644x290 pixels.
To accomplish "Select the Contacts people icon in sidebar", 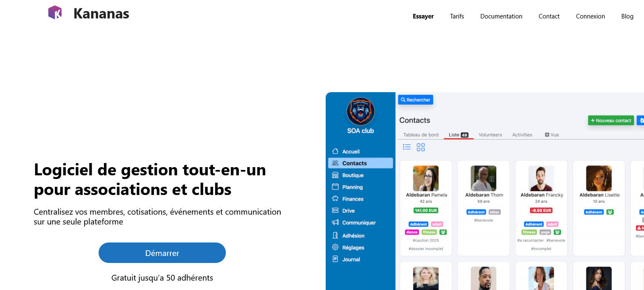I will point(335,163).
